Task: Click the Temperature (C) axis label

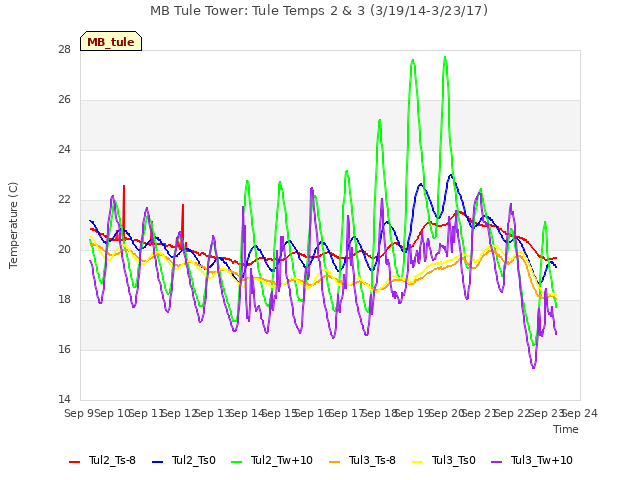Action: (x=13, y=225)
